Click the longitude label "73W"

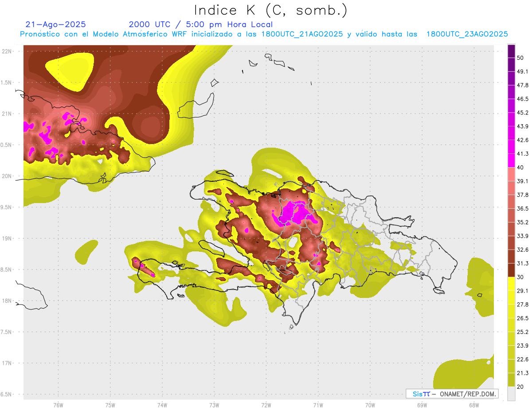214,405
